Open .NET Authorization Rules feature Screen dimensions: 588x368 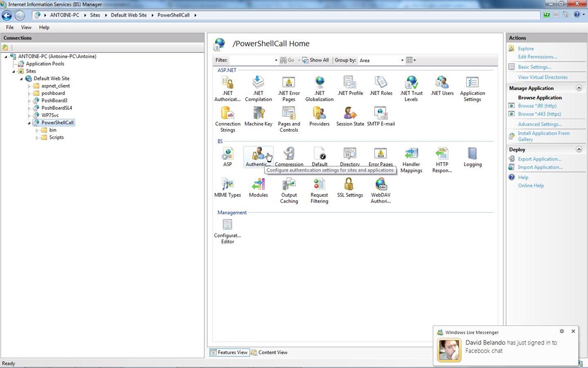click(227, 89)
